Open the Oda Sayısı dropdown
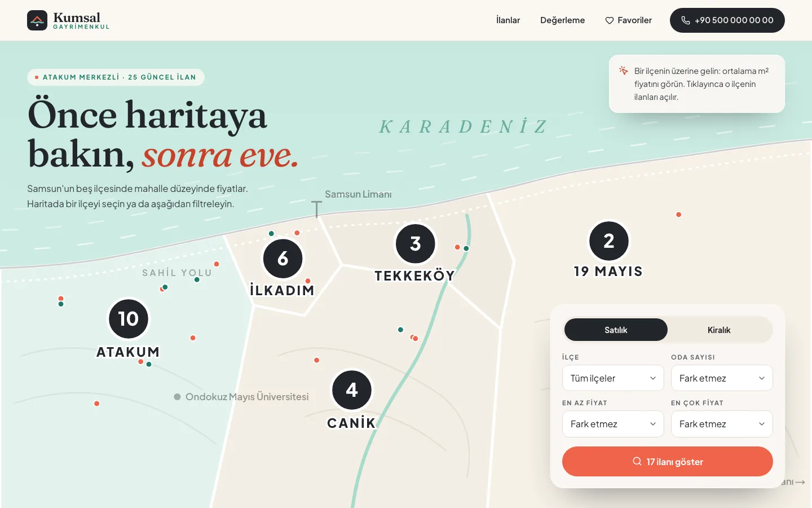Screen dimensions: 812x508 point(722,378)
